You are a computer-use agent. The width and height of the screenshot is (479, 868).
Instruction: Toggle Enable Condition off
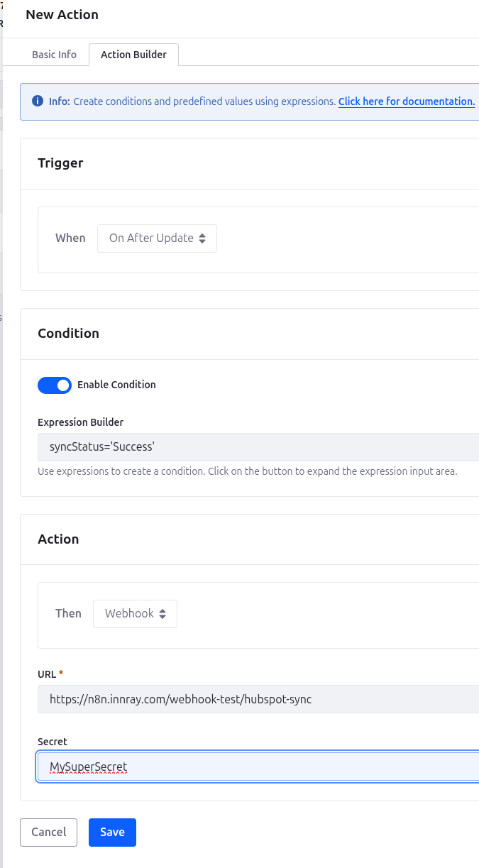(55, 385)
